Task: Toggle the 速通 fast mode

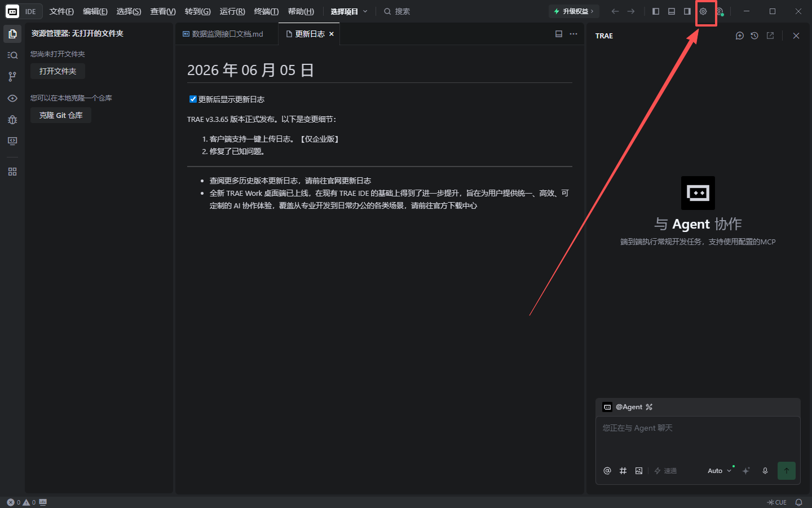Action: coord(665,471)
